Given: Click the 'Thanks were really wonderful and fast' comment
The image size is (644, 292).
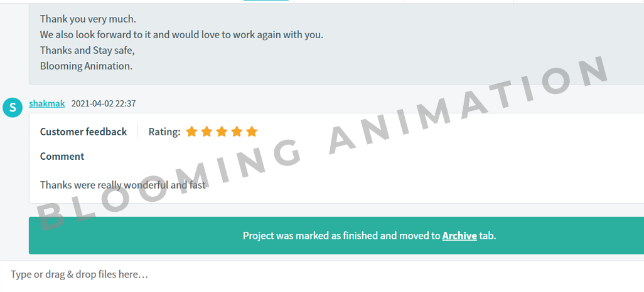Looking at the screenshot, I should coord(123,185).
